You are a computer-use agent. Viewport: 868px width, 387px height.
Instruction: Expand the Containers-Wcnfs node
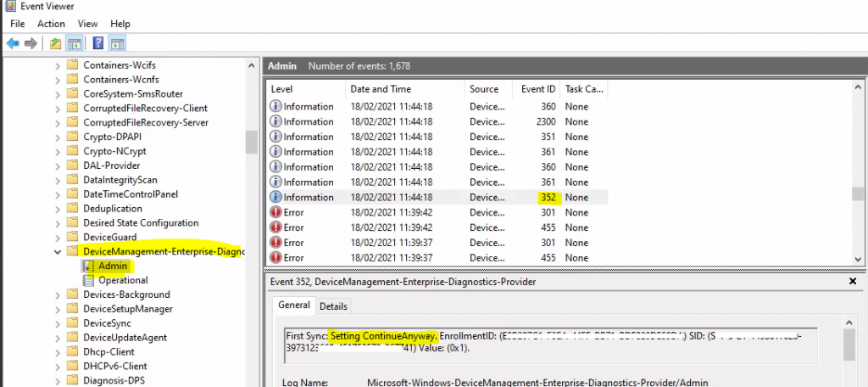(58, 79)
